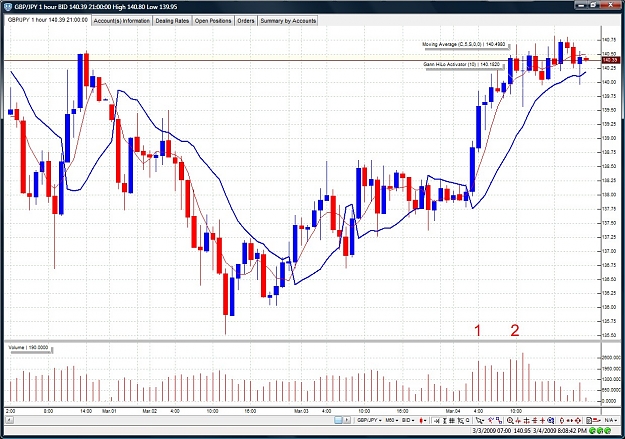Click the first green connection status icon

pyautogui.click(x=594, y=431)
